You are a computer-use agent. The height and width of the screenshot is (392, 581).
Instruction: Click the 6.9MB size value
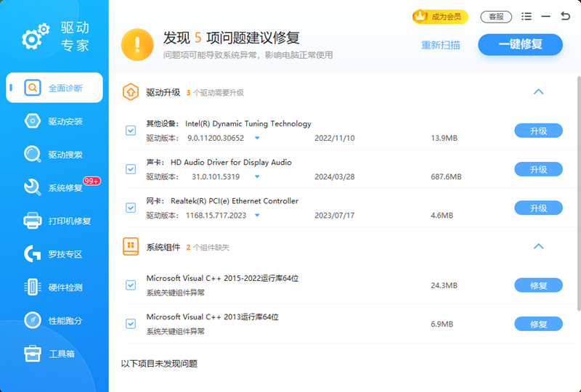442,324
